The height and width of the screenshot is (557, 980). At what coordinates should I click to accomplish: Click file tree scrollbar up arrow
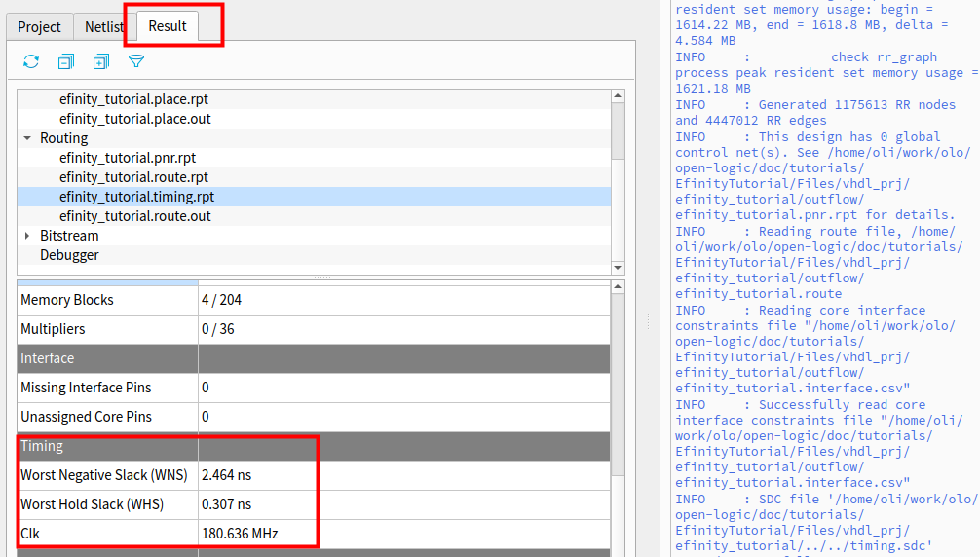pyautogui.click(x=618, y=95)
